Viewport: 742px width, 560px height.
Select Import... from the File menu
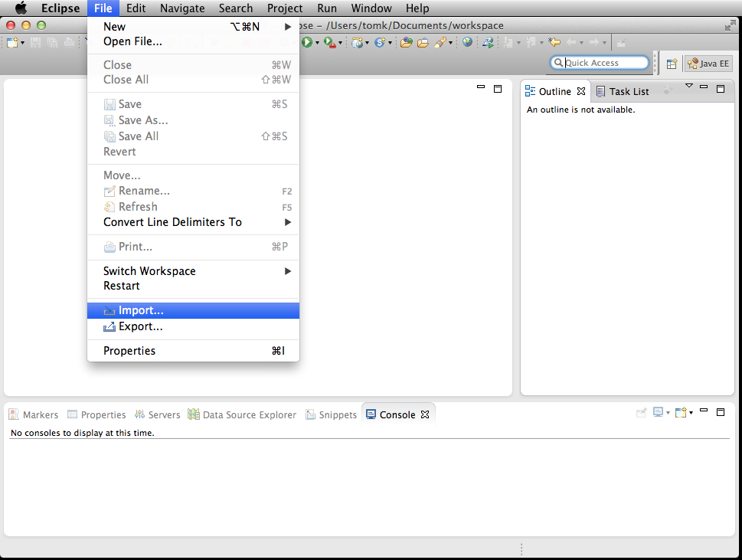point(141,310)
